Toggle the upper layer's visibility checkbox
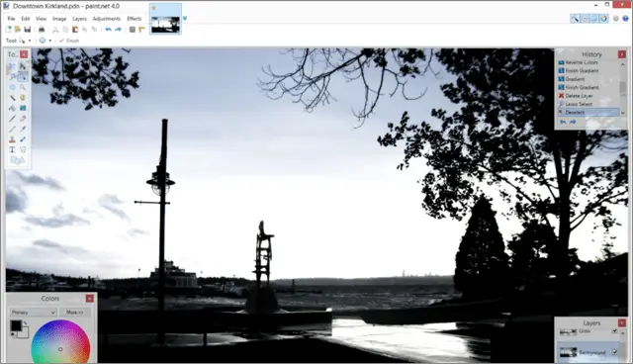Image resolution: width=633 pixels, height=364 pixels. coord(614,331)
